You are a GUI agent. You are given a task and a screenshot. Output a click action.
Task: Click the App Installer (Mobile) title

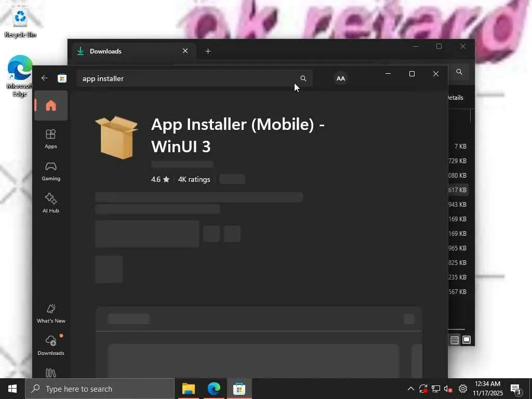pyautogui.click(x=238, y=136)
